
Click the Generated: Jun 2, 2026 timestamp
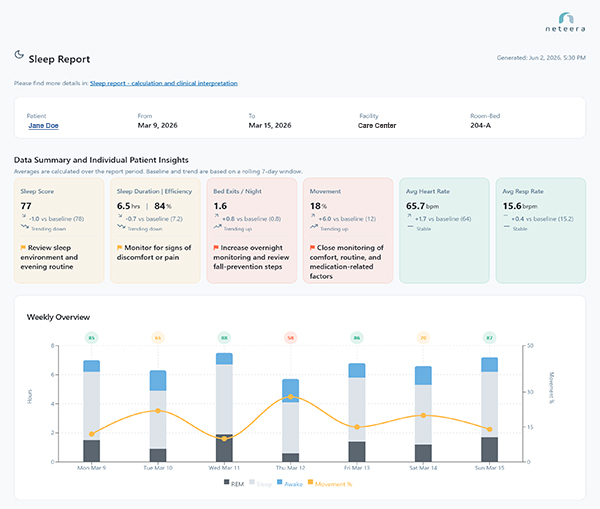541,58
